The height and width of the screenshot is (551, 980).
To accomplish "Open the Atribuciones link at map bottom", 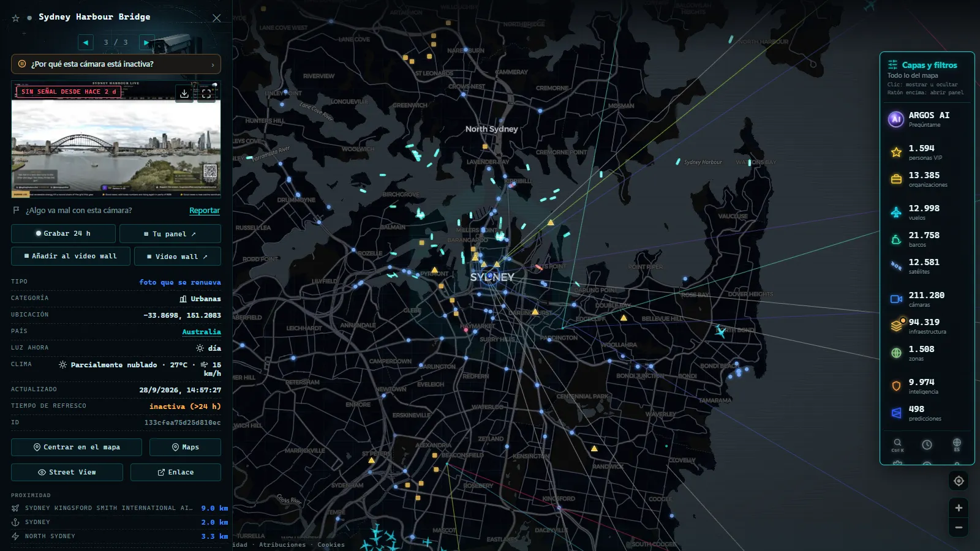I will coord(282,545).
